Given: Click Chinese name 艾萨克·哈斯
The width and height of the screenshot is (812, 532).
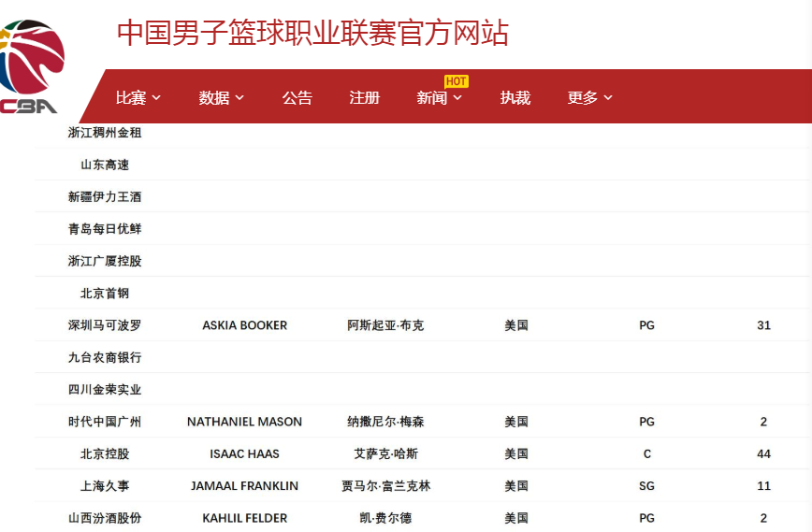Looking at the screenshot, I should (x=385, y=453).
